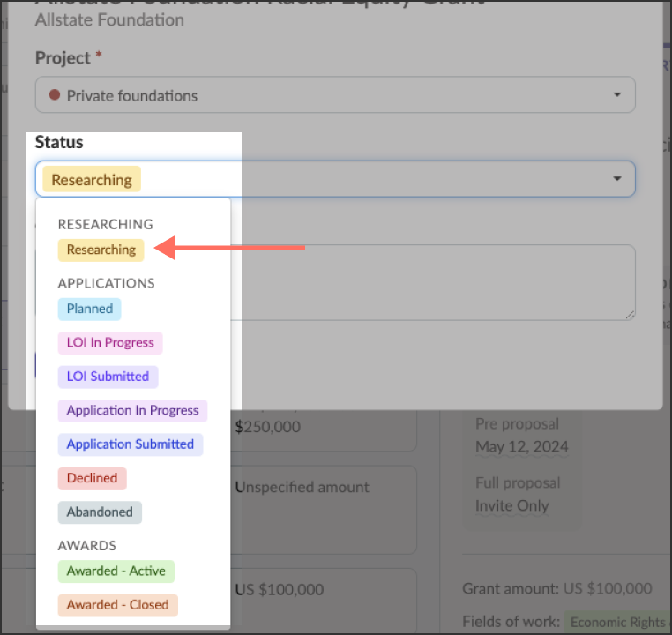The height and width of the screenshot is (635, 672).
Task: Choose Application Submitted status
Action: tap(130, 444)
